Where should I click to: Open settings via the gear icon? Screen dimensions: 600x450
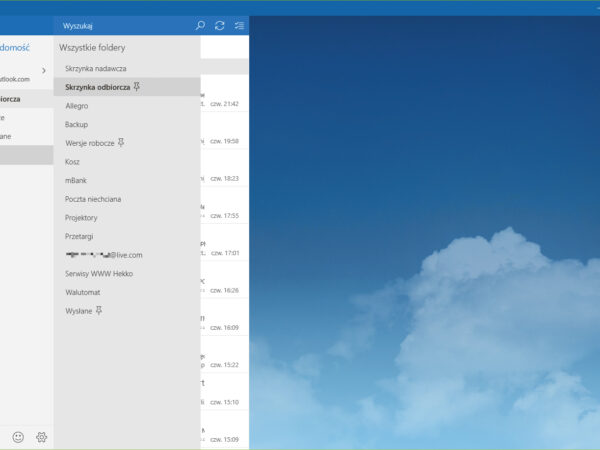coord(42,436)
